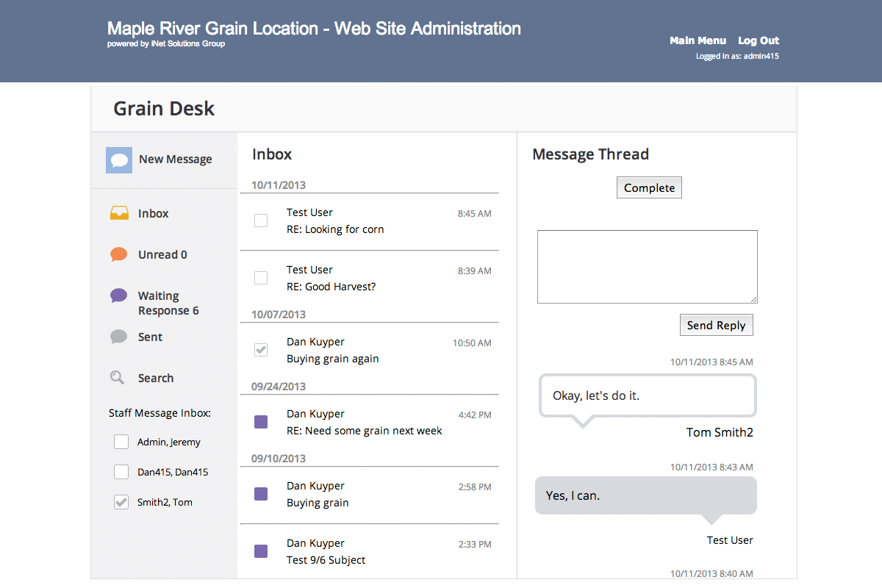This screenshot has height=588, width=882.
Task: Select checkbox for 'RE: Good Harvest?' message
Action: click(x=261, y=278)
